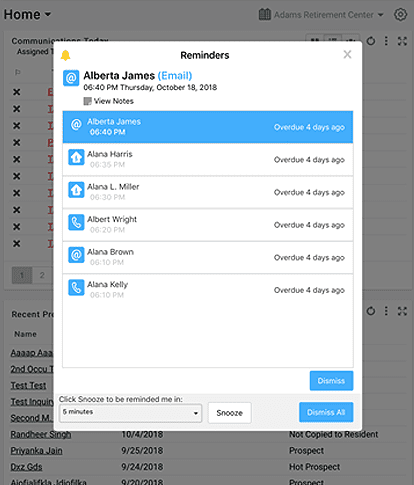Click the email icon for Alana Brown
Image resolution: width=414 pixels, height=485 pixels.
[x=76, y=255]
